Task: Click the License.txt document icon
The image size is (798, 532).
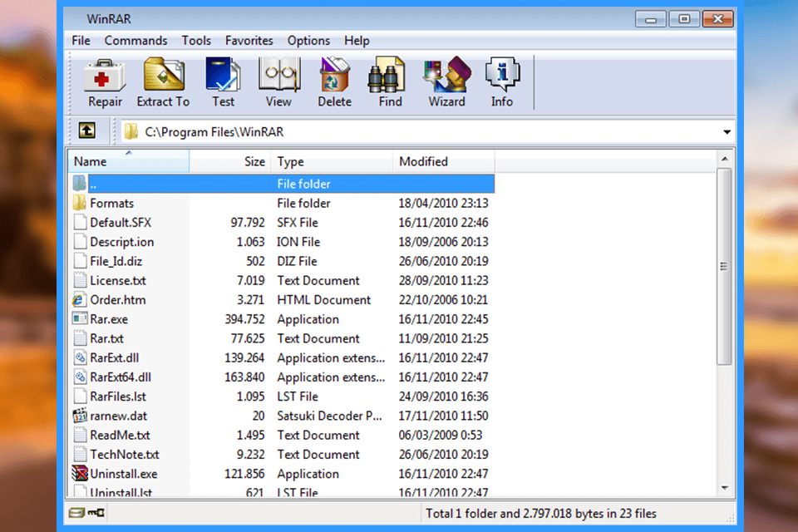Action: (x=80, y=280)
